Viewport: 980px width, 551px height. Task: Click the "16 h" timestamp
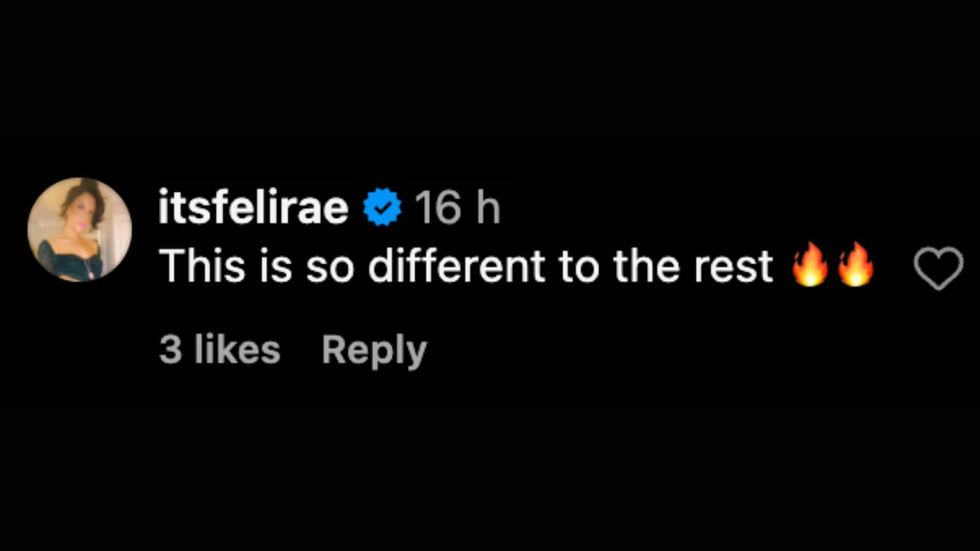point(457,207)
